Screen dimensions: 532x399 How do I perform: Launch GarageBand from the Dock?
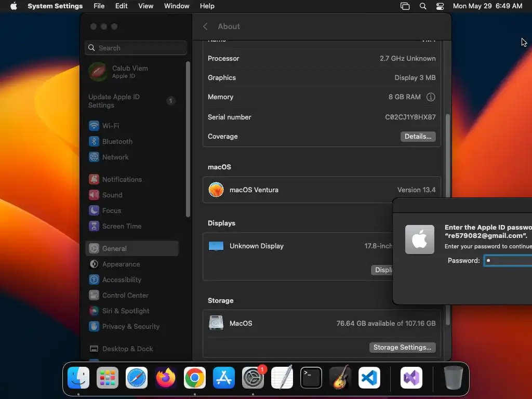click(340, 378)
